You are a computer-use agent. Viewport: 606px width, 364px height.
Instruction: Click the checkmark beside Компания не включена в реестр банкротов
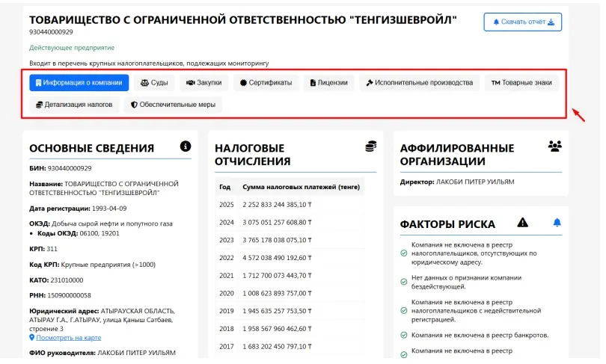click(x=404, y=335)
